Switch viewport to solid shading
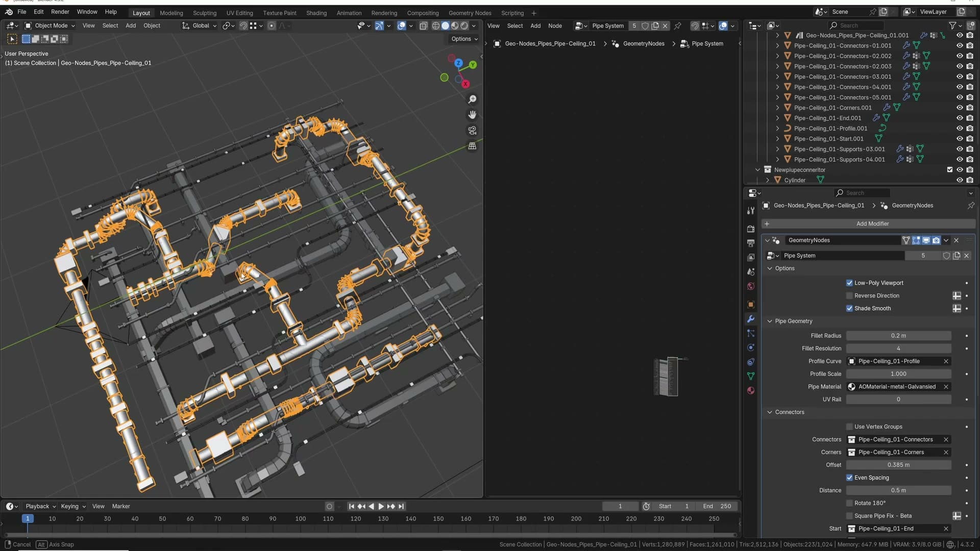980x551 pixels. click(x=445, y=26)
